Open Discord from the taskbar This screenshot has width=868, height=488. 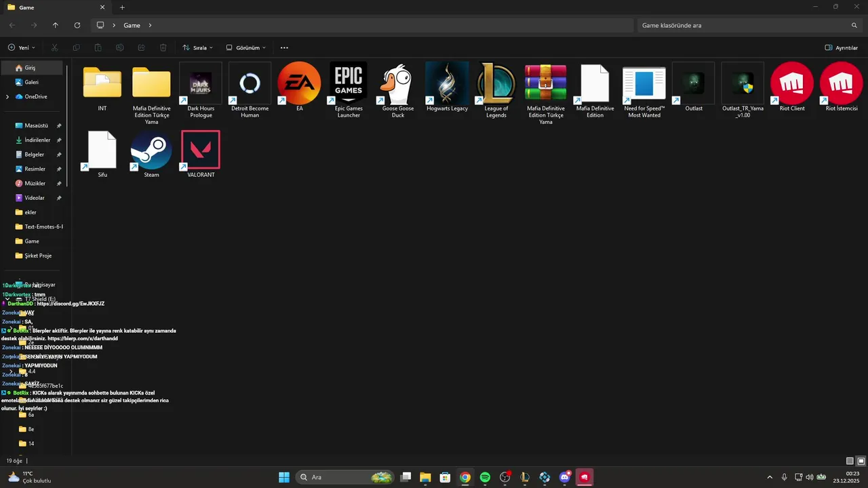tap(565, 477)
